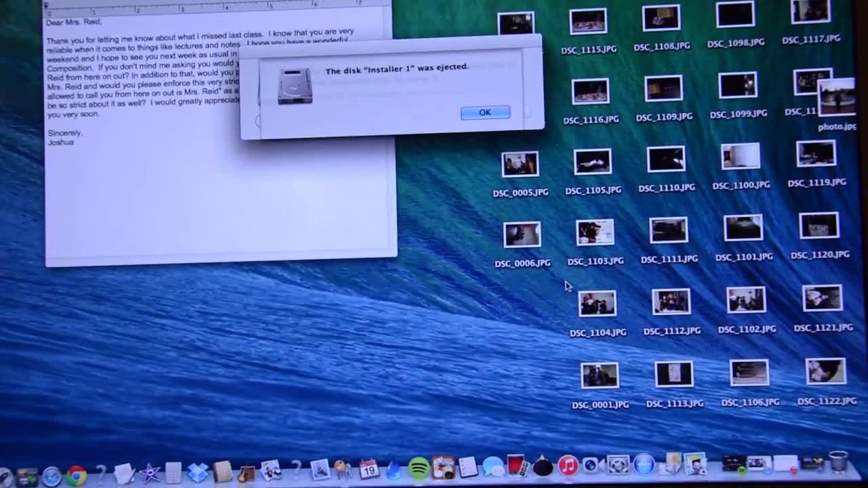This screenshot has height=488, width=868.
Task: Click the ruler atop the document window
Action: pos(217,5)
